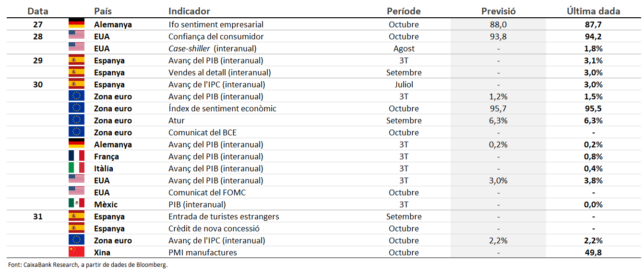Click the US flag in Comunicat del FOMC row
Viewport: 644px width, 276px height.
(x=77, y=192)
